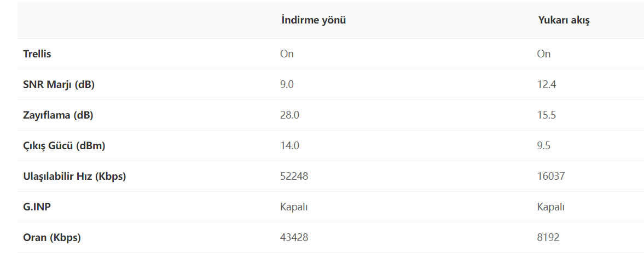Viewport: 644px width, 253px height.
Task: Click the downstream SNR value 9.0
Action: (x=288, y=85)
